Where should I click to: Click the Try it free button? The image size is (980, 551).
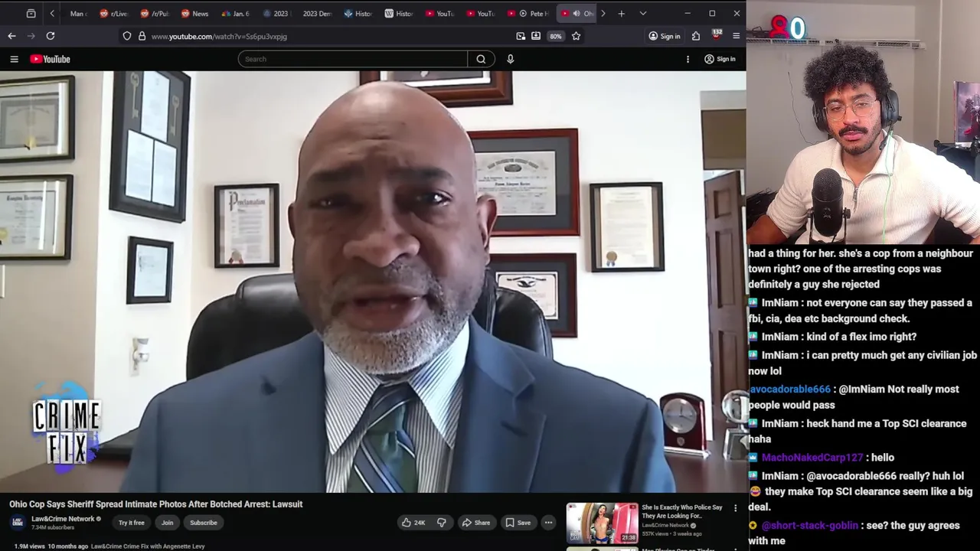[132, 523]
